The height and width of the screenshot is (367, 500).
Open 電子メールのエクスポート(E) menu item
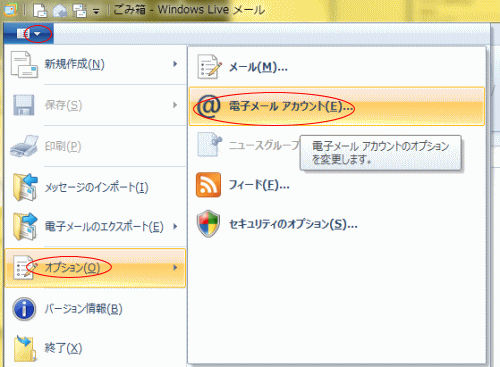point(95,227)
